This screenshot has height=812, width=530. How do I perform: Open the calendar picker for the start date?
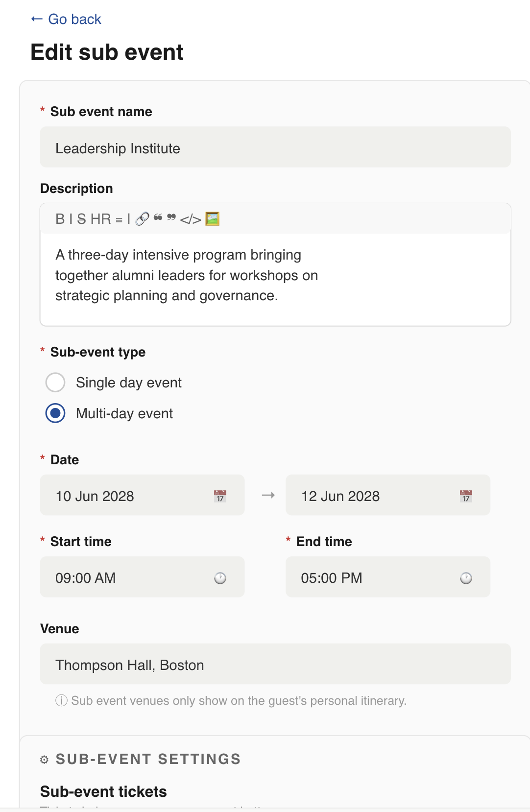(x=220, y=496)
